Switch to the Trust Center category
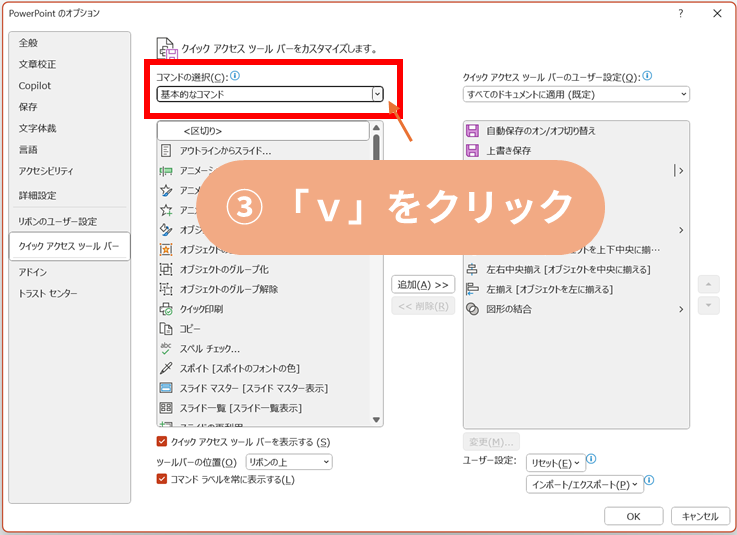The width and height of the screenshot is (737, 535). (48, 293)
